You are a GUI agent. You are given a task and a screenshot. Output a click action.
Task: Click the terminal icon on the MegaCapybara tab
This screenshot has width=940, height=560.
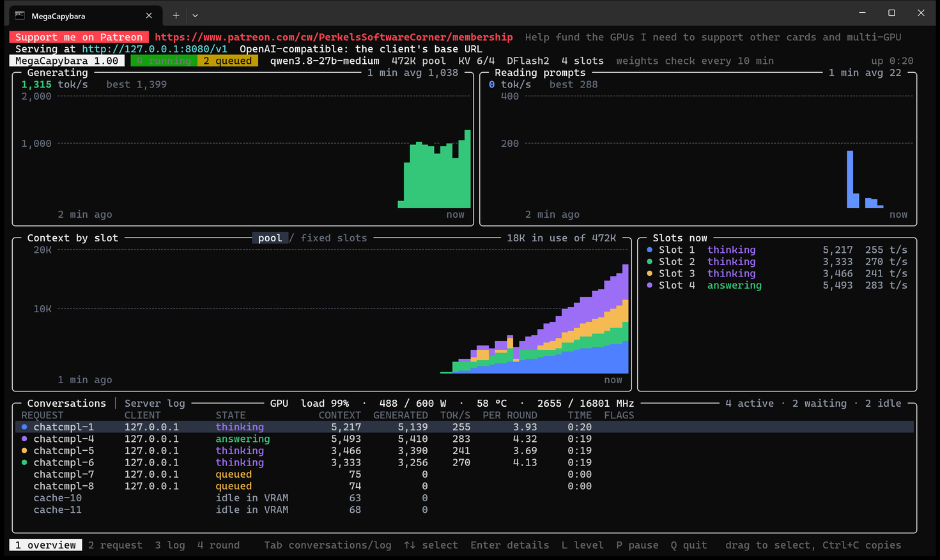click(20, 15)
